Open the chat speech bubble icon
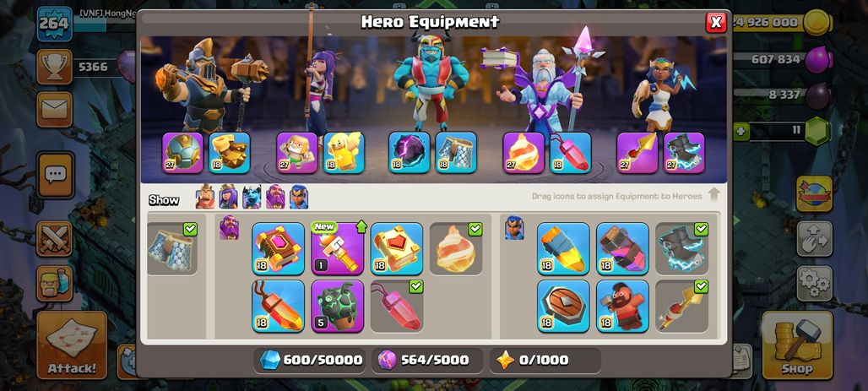This screenshot has width=868, height=391. tap(56, 176)
